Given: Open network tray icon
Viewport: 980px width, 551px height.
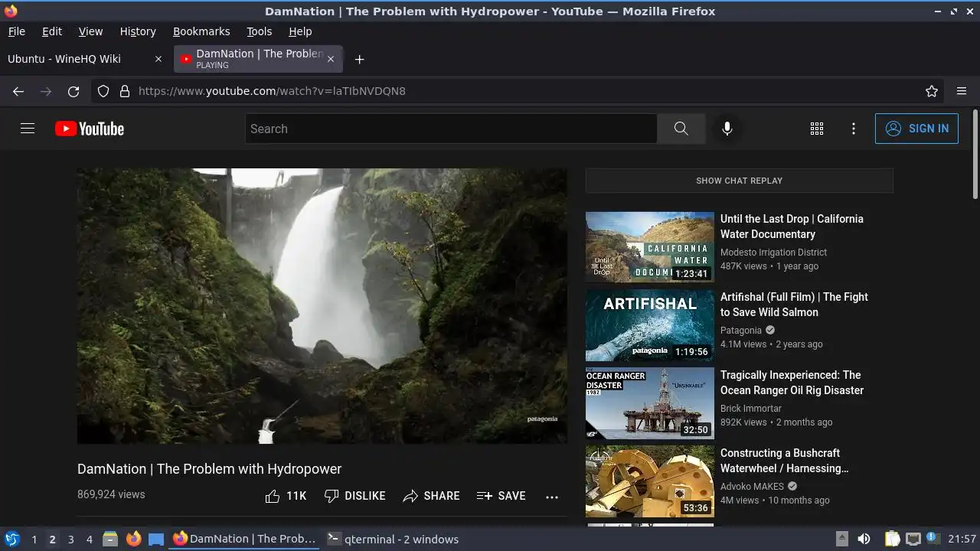Looking at the screenshot, I should 913,539.
